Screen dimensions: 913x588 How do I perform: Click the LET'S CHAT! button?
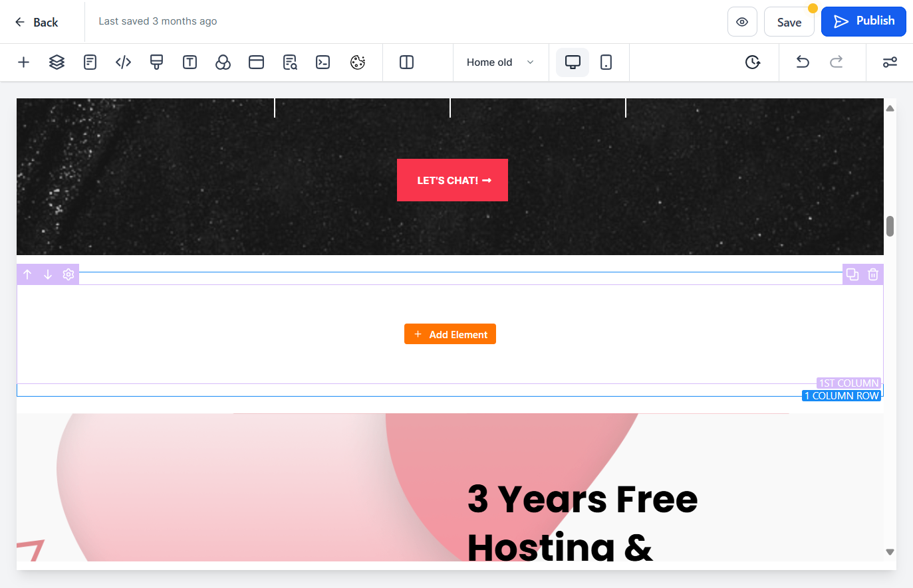(x=452, y=180)
